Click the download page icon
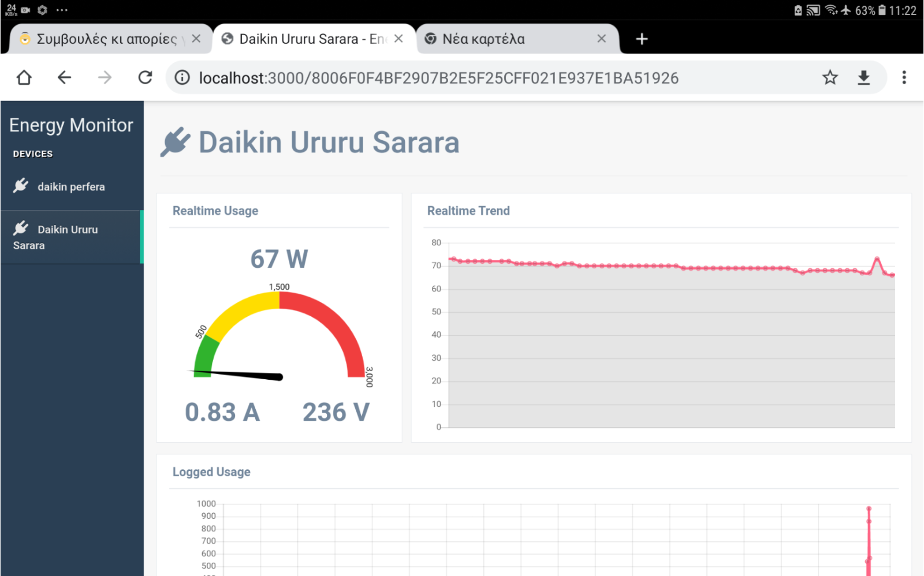This screenshot has height=576, width=924. point(863,77)
